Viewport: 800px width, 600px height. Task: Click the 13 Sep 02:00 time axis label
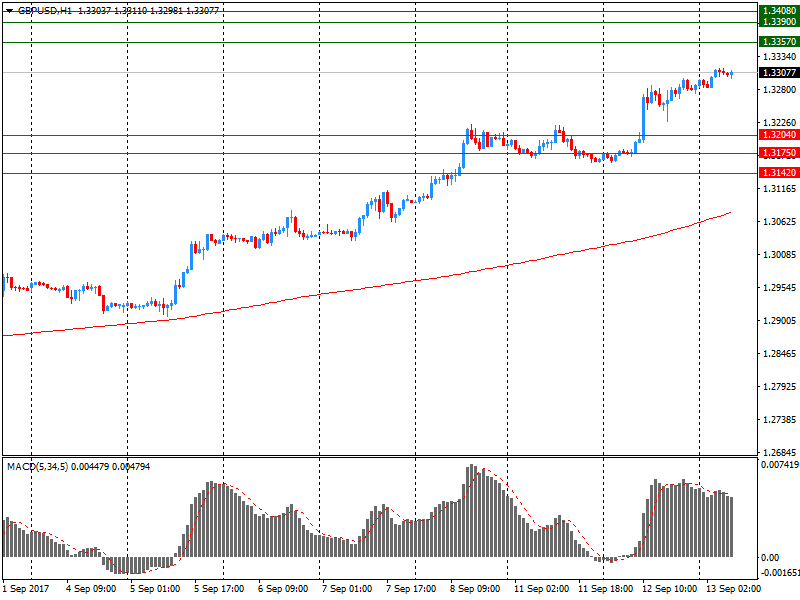tap(733, 589)
